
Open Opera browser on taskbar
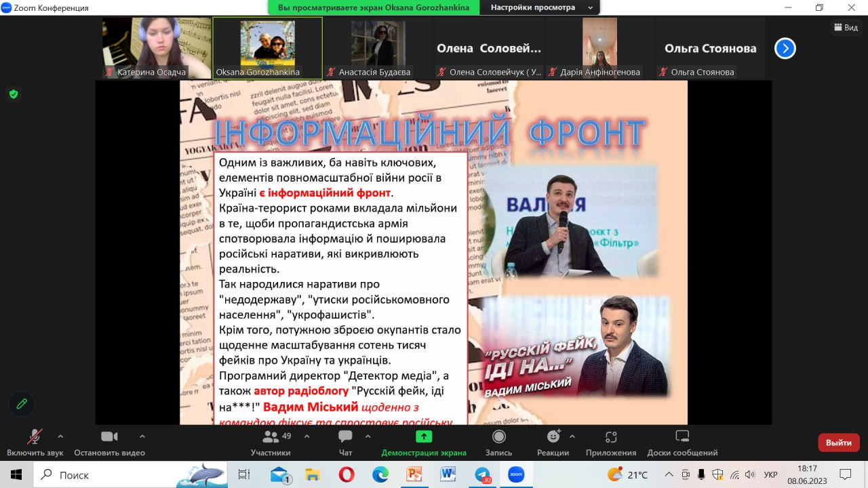tap(346, 474)
